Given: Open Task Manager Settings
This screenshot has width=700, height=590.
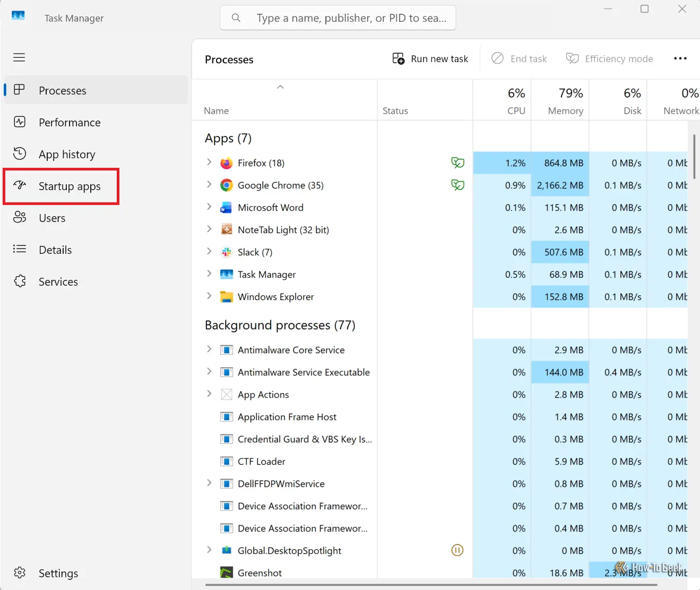Looking at the screenshot, I should [96, 573].
